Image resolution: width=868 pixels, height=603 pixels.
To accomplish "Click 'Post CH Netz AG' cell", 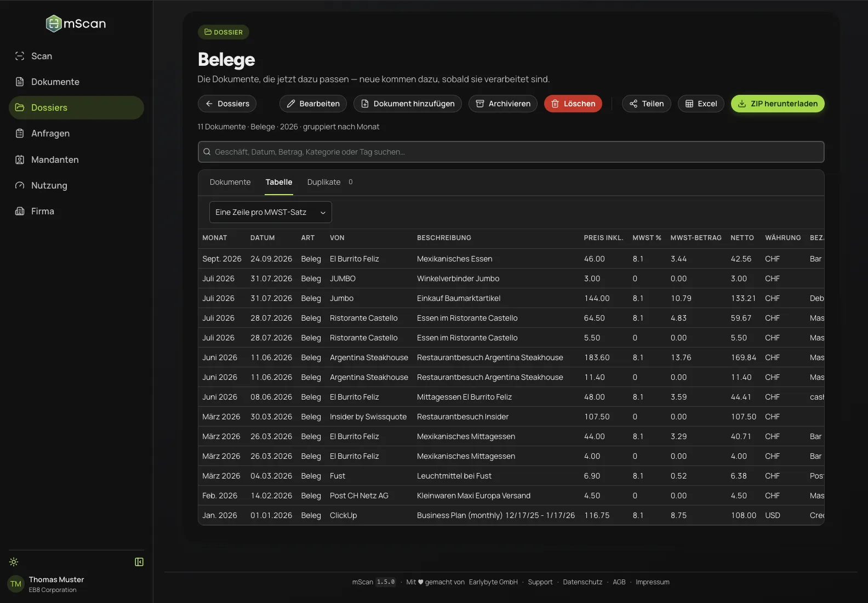I will tap(359, 496).
